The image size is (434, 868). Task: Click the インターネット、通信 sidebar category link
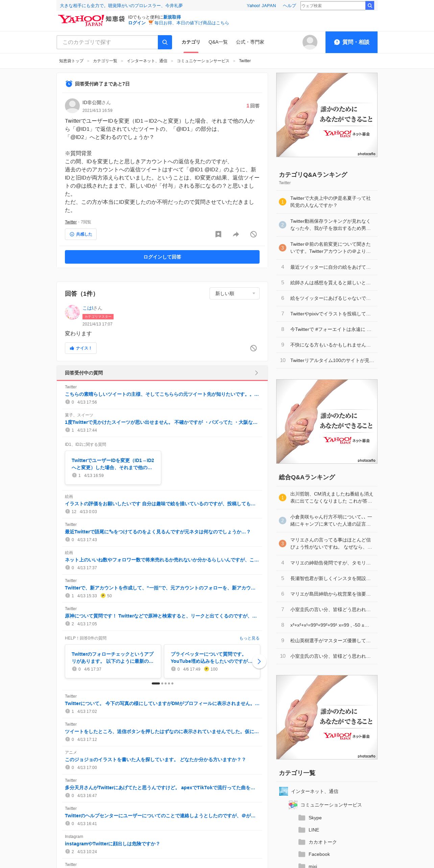point(314,792)
